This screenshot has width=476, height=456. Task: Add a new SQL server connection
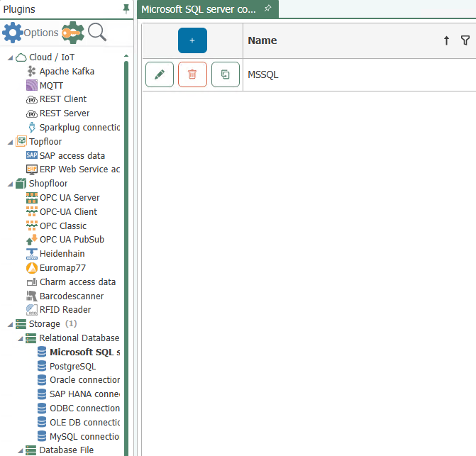point(192,40)
